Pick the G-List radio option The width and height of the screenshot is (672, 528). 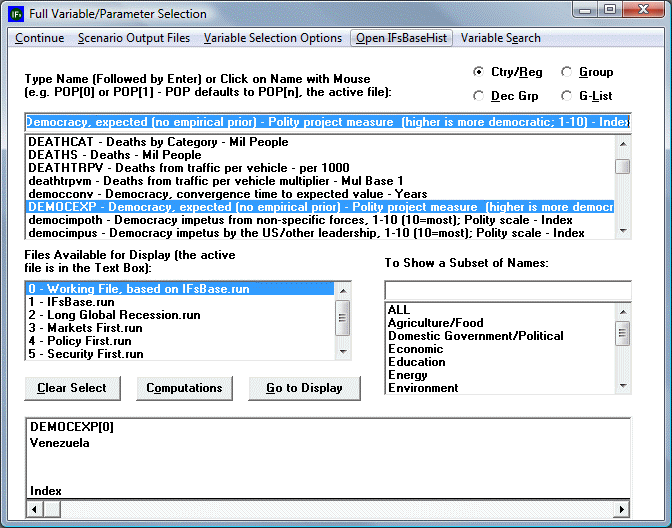pyautogui.click(x=567, y=97)
